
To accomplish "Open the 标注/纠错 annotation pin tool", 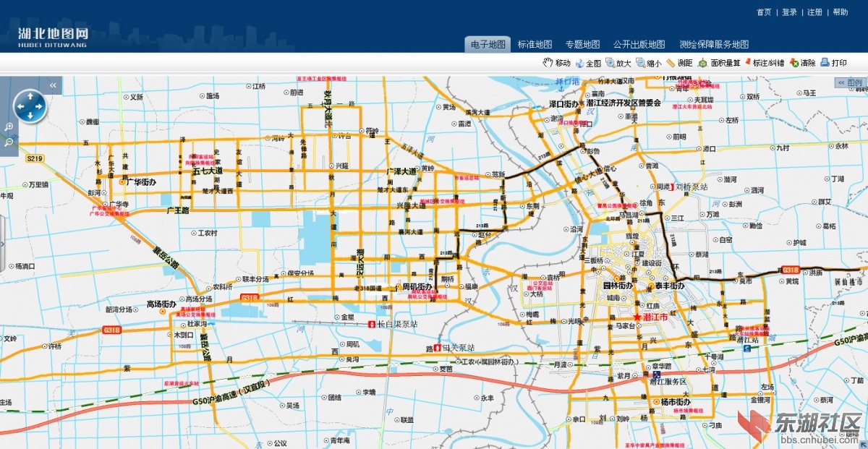I will click(x=764, y=63).
